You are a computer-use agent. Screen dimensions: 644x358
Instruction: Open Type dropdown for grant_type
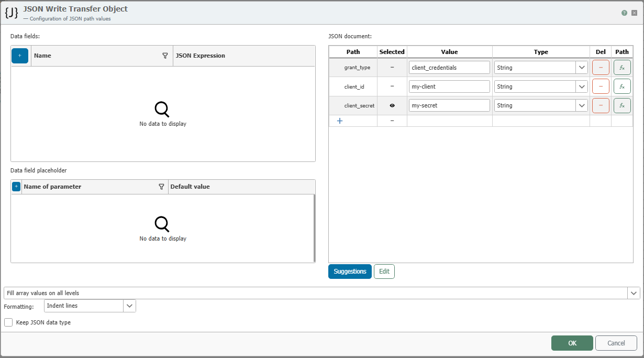[582, 68]
